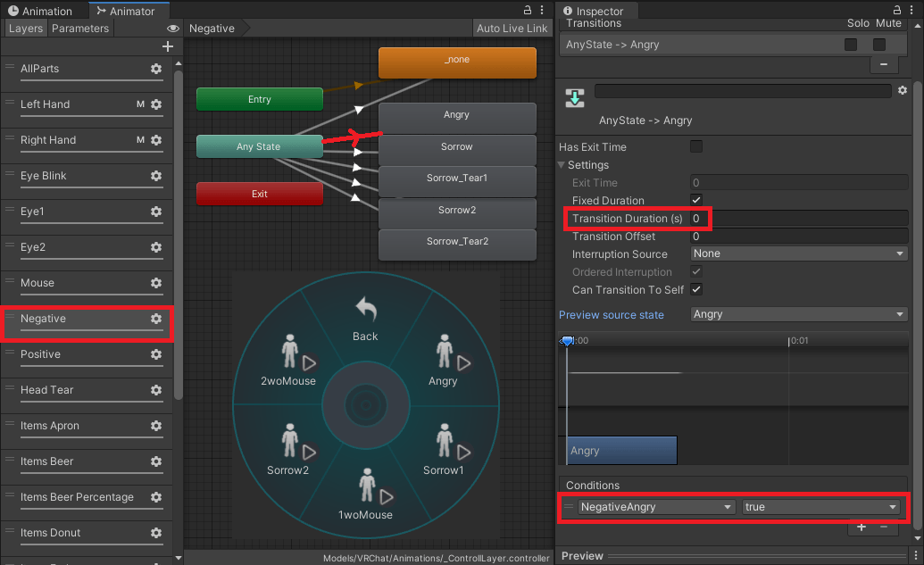
Task: Move the timeline playhead marker at 0:00
Action: [x=567, y=340]
